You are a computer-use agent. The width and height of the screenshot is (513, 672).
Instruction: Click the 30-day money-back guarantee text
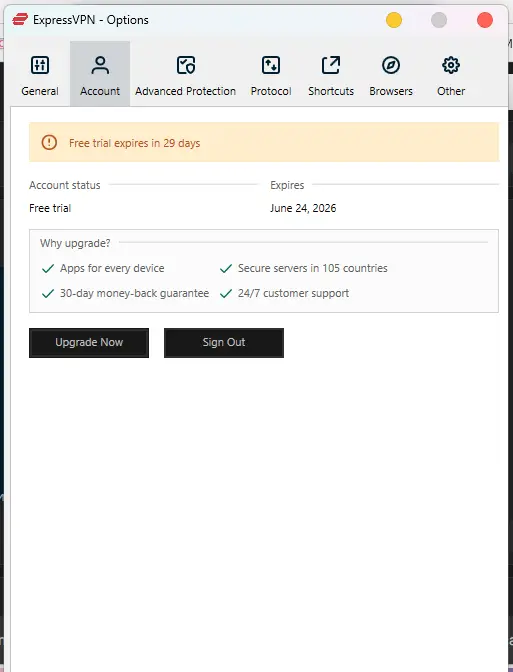[134, 294]
